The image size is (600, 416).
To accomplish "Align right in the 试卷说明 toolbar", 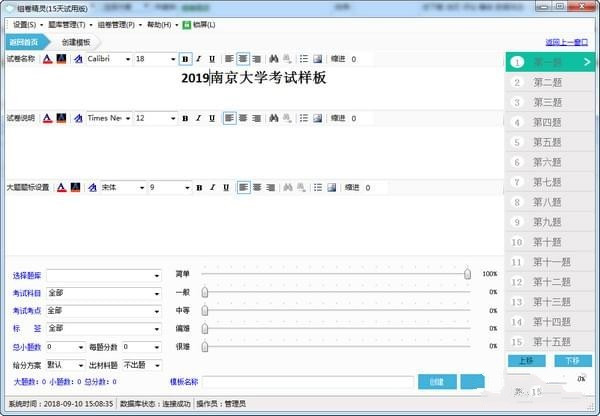I will click(x=257, y=118).
